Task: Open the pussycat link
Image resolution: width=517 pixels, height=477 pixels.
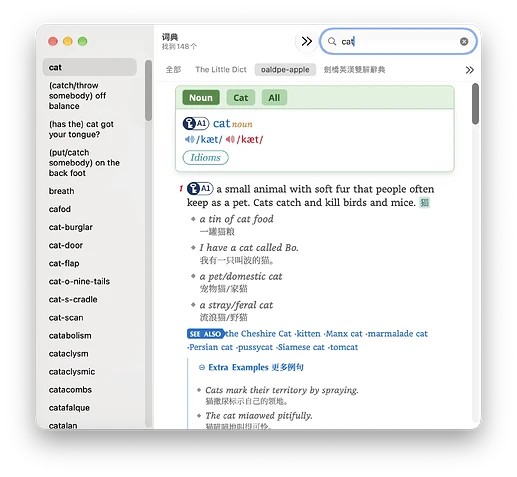Action: [x=255, y=347]
